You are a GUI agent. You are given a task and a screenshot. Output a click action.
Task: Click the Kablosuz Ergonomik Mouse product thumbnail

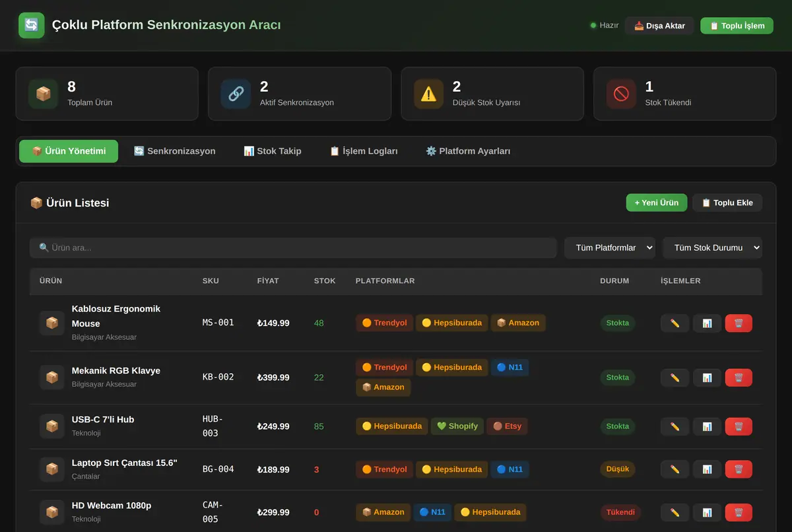point(51,323)
